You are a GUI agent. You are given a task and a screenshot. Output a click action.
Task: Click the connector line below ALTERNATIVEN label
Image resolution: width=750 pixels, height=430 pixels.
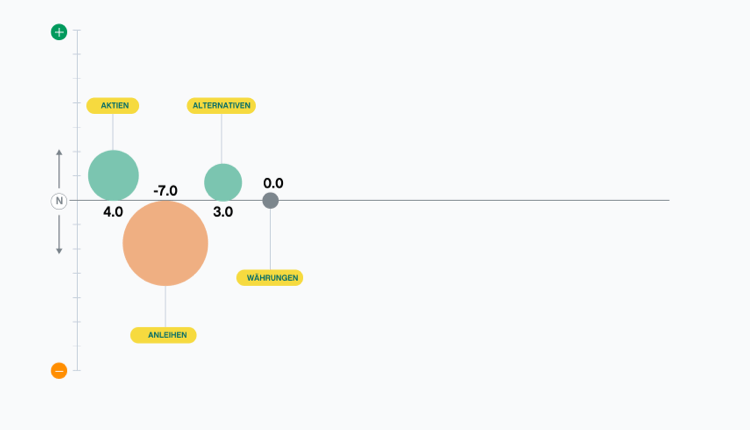point(221,139)
